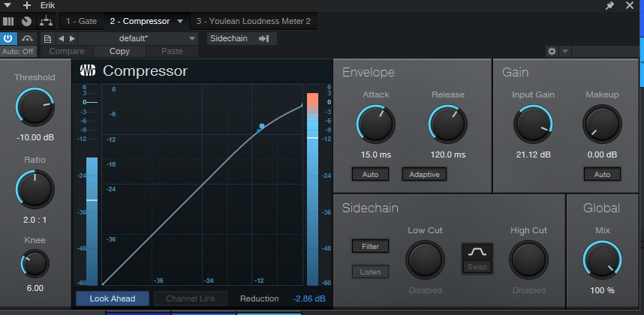Enable the sidechain Filter button
This screenshot has width=644, height=315.
coord(370,247)
